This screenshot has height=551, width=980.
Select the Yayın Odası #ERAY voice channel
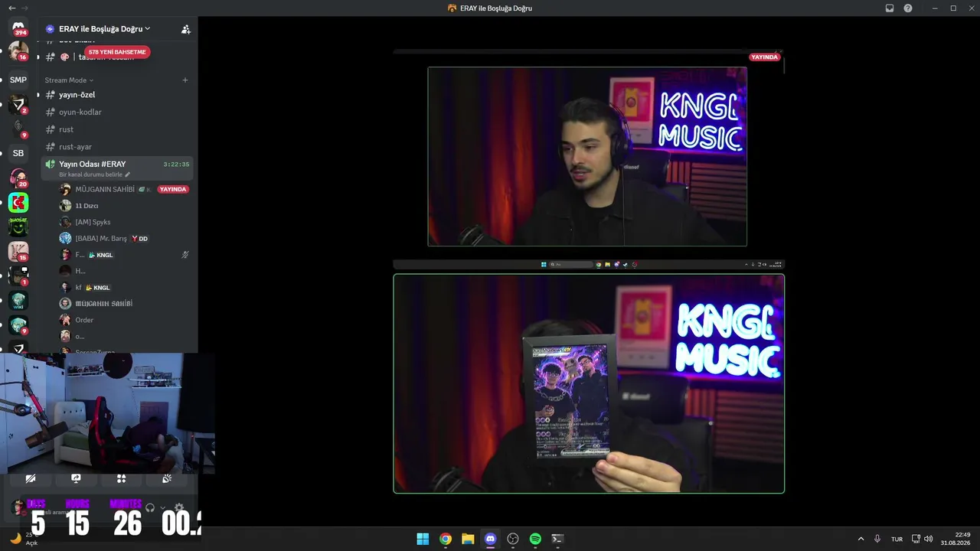point(117,168)
